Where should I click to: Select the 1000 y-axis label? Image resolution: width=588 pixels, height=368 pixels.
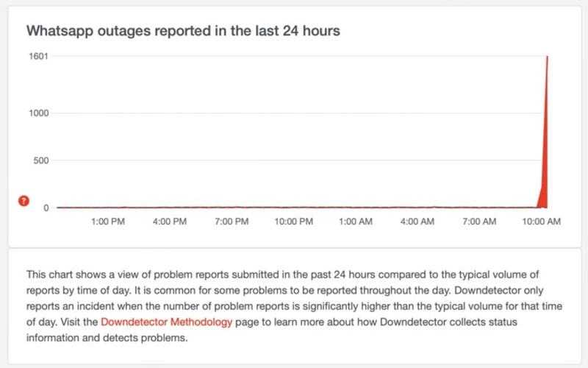pyautogui.click(x=39, y=113)
